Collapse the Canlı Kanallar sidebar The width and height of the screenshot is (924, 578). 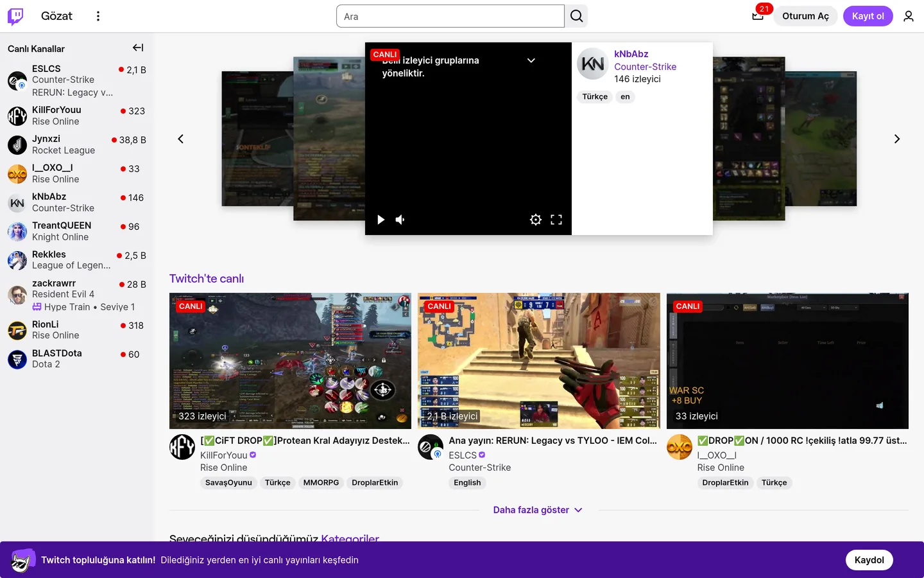138,48
